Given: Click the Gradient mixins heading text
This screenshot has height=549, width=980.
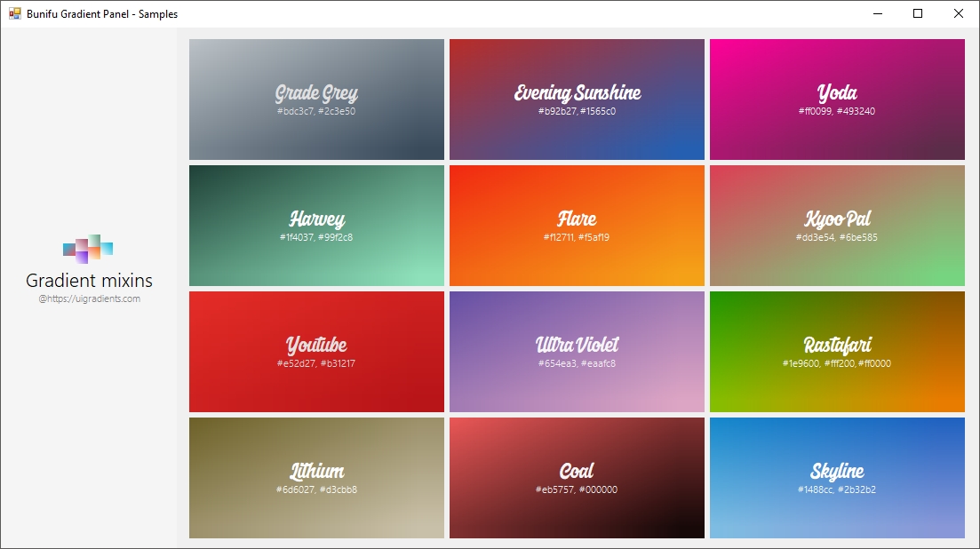Looking at the screenshot, I should coord(89,281).
